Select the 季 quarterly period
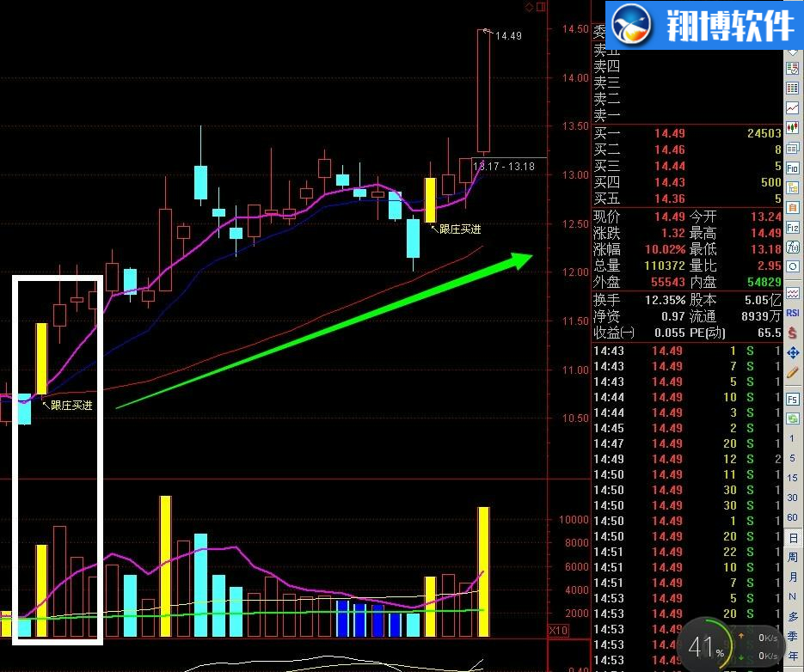 (x=793, y=637)
